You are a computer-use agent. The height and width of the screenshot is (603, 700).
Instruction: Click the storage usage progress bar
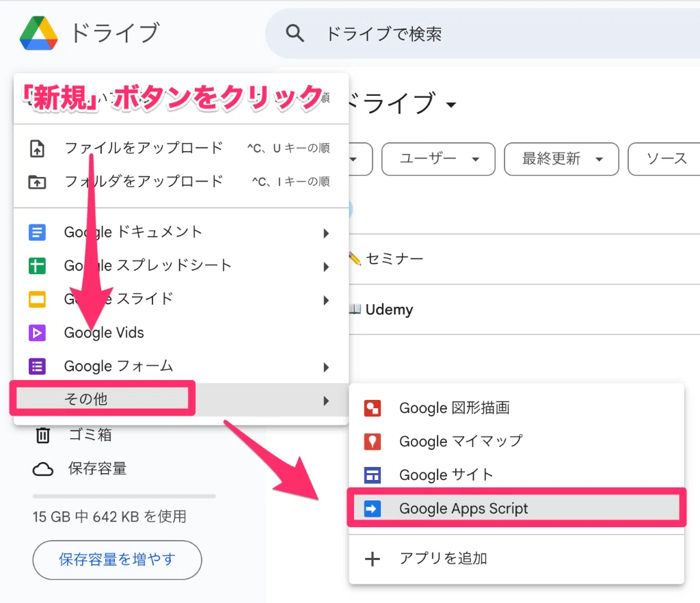pyautogui.click(x=124, y=496)
